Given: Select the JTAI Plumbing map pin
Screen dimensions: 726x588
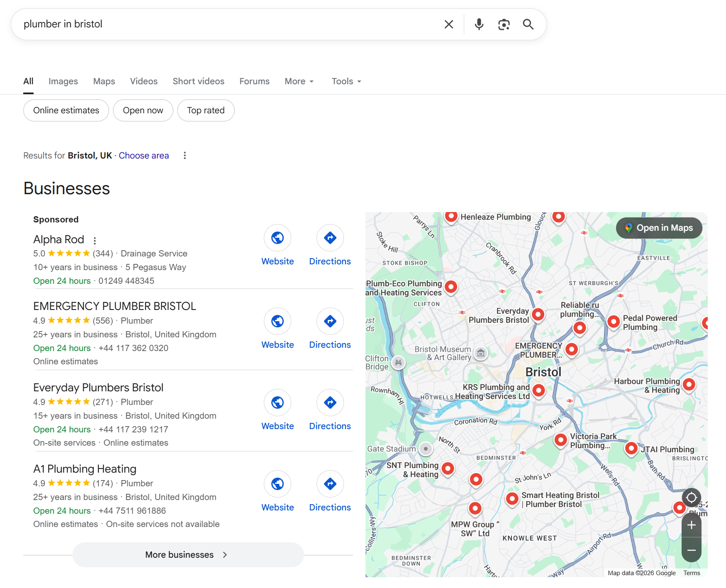Looking at the screenshot, I should [631, 449].
